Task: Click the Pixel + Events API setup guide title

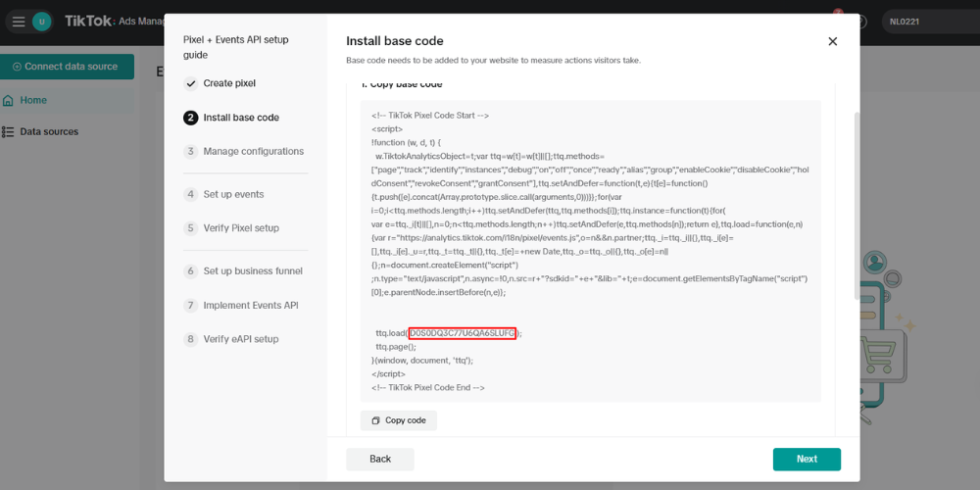Action: coord(236,47)
